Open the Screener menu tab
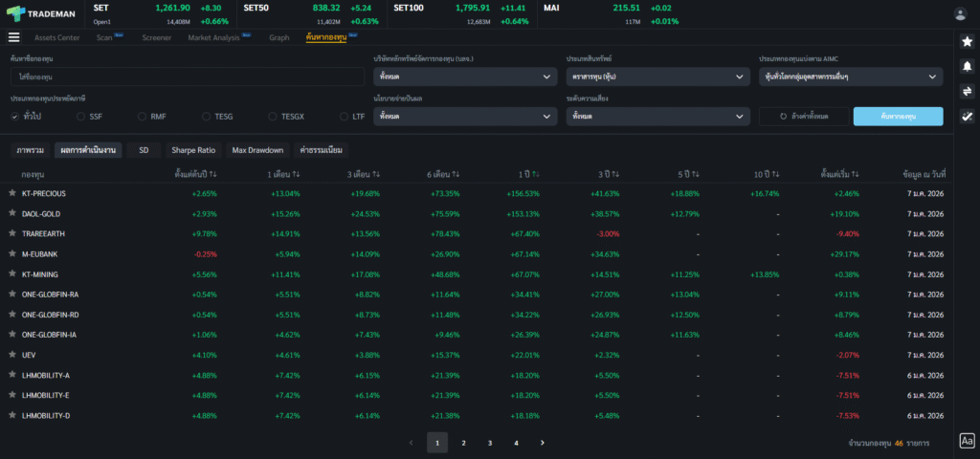 (157, 37)
